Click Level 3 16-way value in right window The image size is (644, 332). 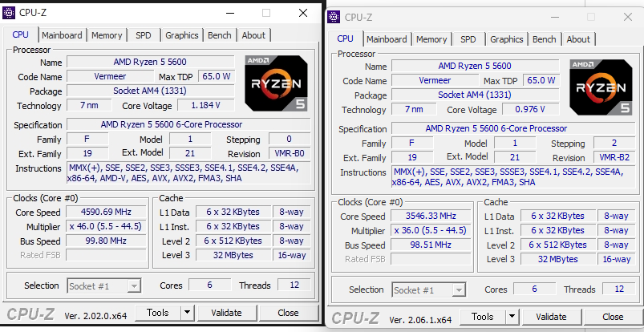[617, 259]
